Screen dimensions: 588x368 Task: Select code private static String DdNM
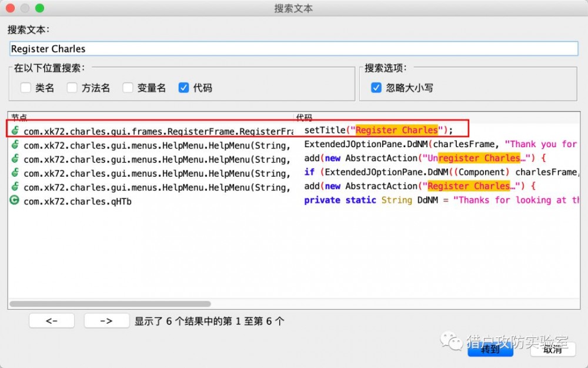442,200
